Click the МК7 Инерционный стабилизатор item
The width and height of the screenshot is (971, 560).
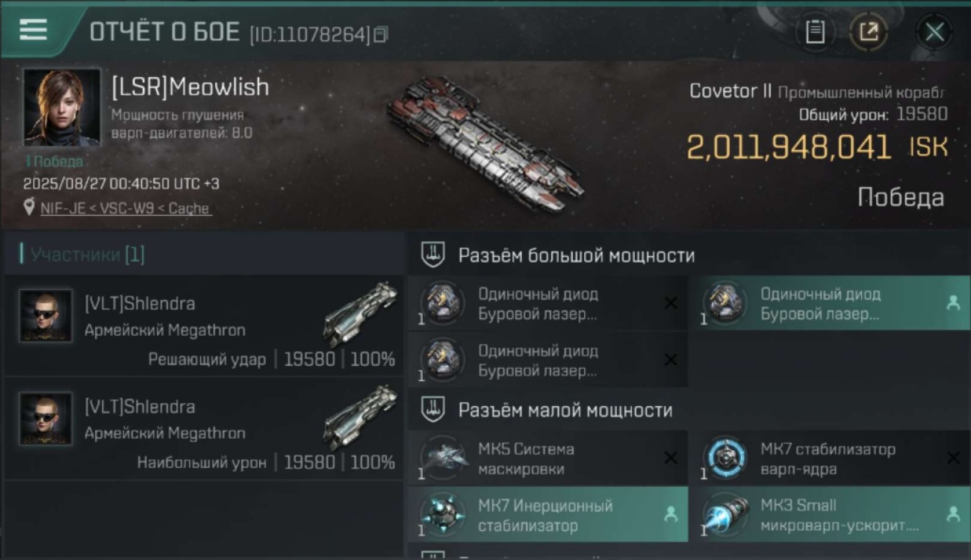(547, 515)
